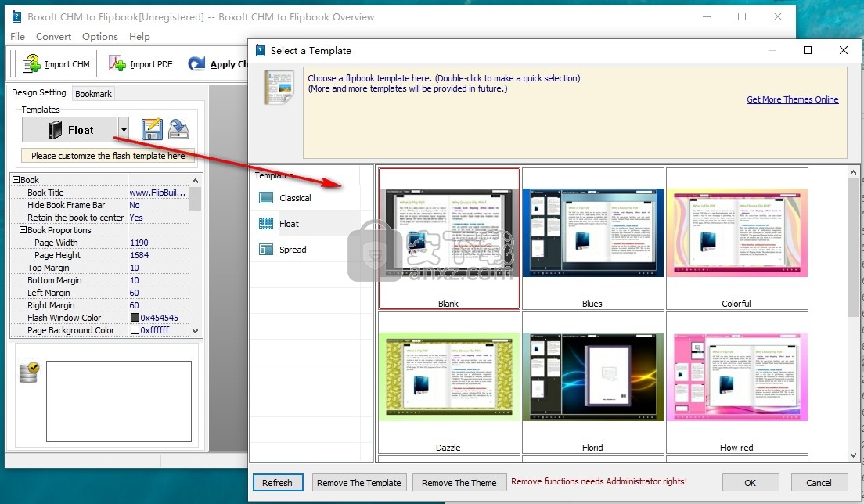Click the database checkmark icon in preview panel
Viewport: 864px width, 504px height.
pyautogui.click(x=29, y=373)
